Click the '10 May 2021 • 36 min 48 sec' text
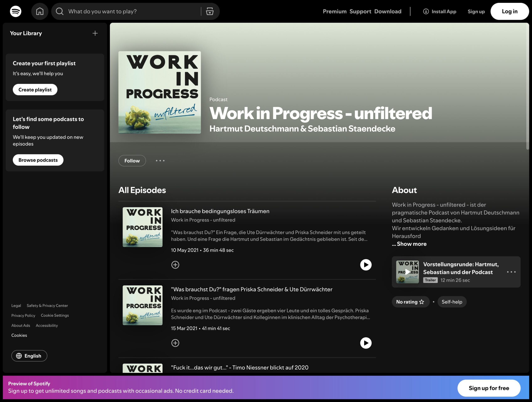 coord(202,250)
